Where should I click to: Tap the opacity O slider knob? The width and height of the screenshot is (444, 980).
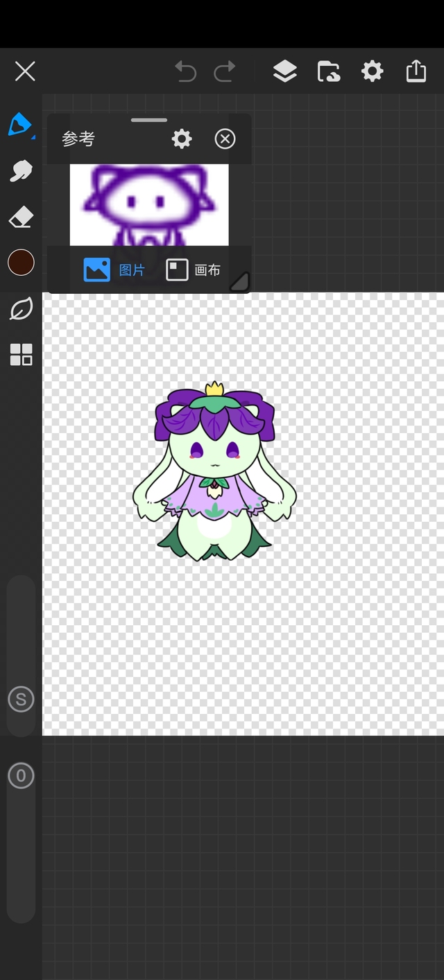point(21,776)
